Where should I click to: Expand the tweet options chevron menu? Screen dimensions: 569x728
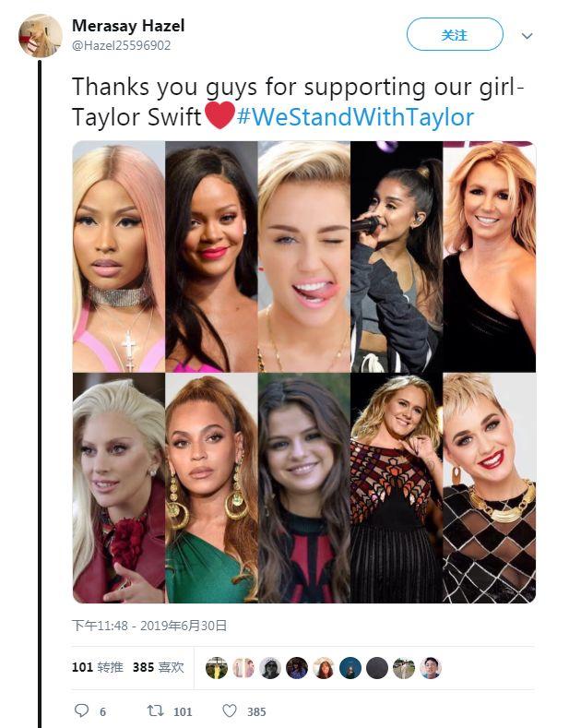tap(528, 36)
